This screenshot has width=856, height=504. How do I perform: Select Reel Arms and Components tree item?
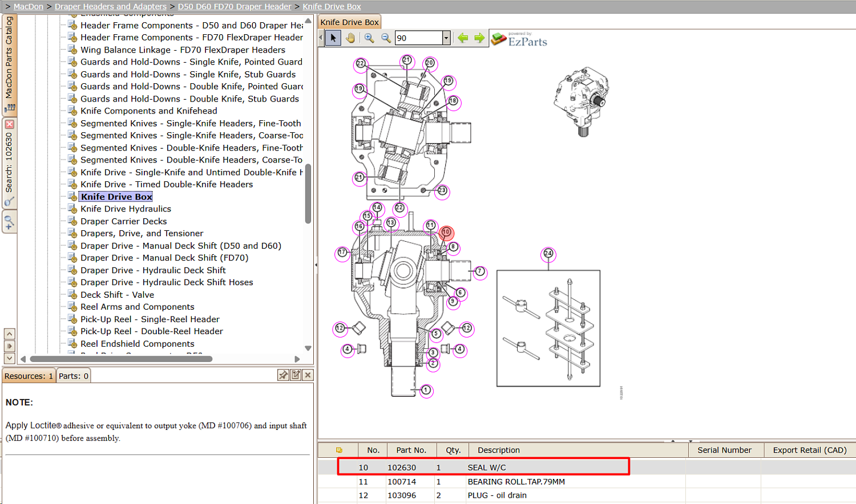(x=138, y=307)
